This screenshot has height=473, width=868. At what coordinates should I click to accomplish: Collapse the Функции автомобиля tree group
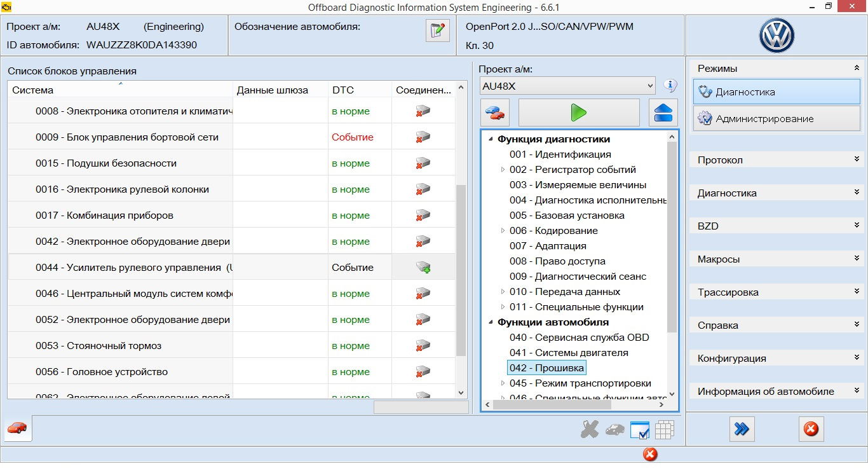(x=491, y=322)
